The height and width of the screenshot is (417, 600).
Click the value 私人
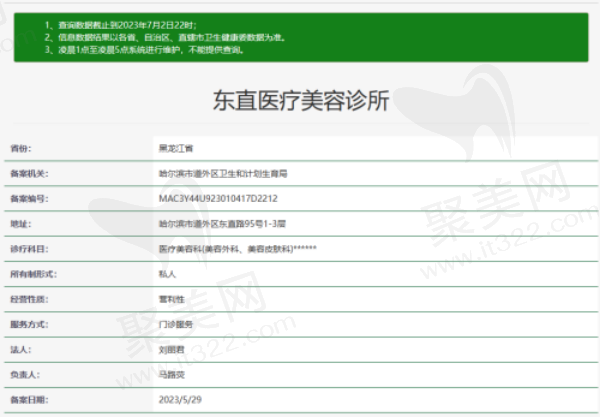(x=167, y=274)
